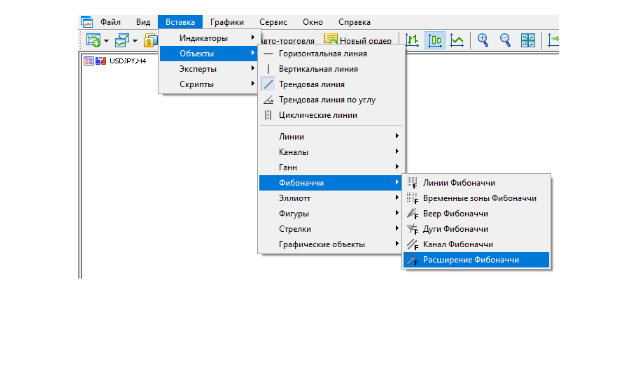Choose Трендовая линия object
Image resolution: width=629 pixels, height=371 pixels.
[x=331, y=84]
